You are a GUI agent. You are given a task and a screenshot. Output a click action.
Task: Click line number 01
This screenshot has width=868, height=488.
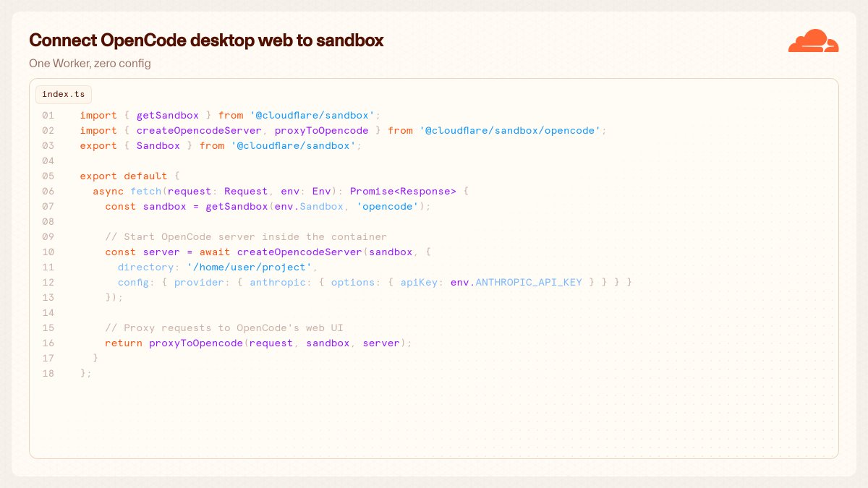point(48,116)
